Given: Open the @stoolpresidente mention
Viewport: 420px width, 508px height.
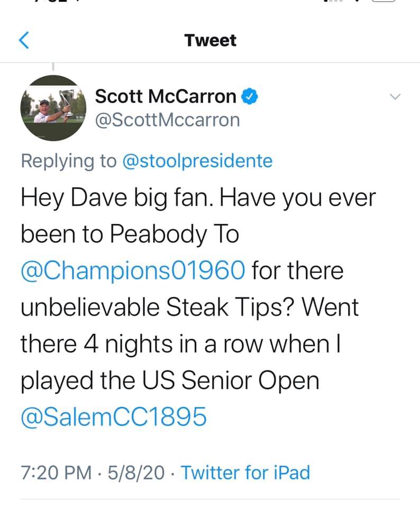Looking at the screenshot, I should pos(197,161).
